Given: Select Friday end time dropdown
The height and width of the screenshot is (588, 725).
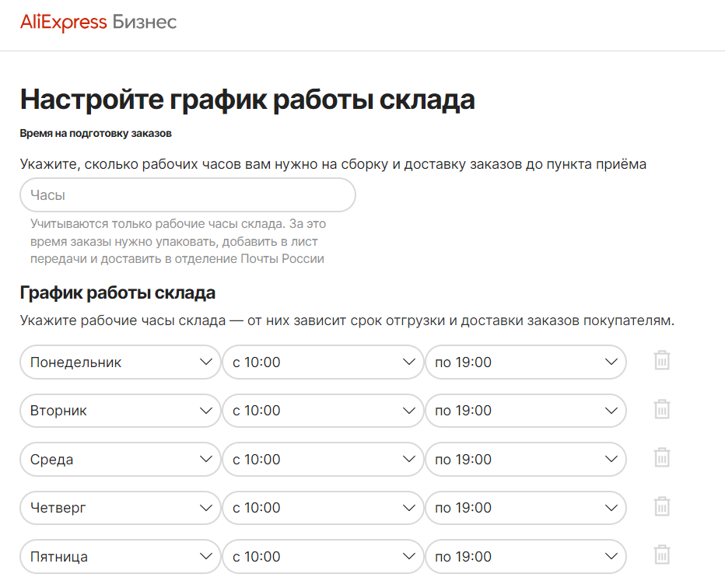Looking at the screenshot, I should 525,557.
